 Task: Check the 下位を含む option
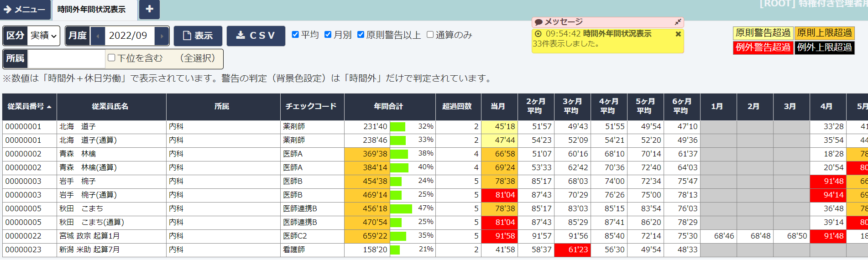coord(111,58)
